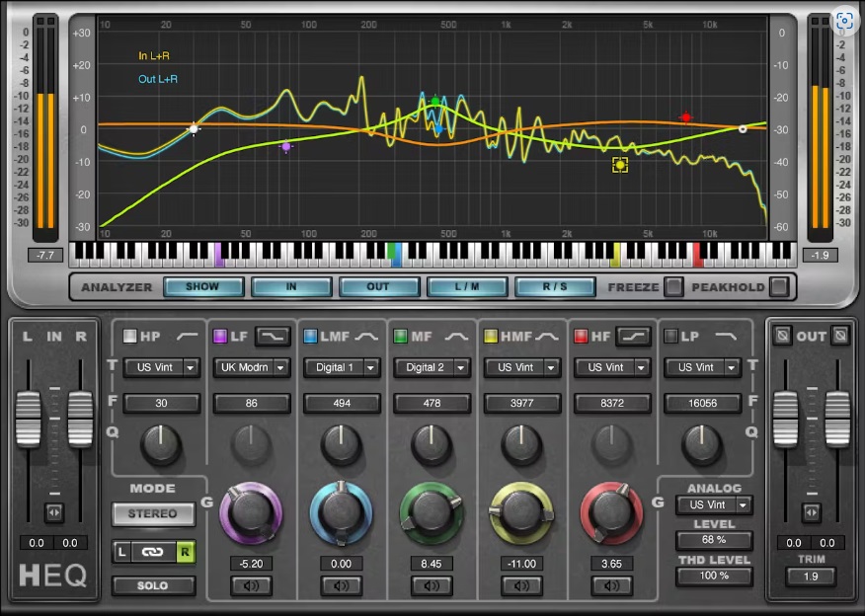Click the speaker icon under the HMF band
The image size is (865, 616).
click(x=521, y=587)
